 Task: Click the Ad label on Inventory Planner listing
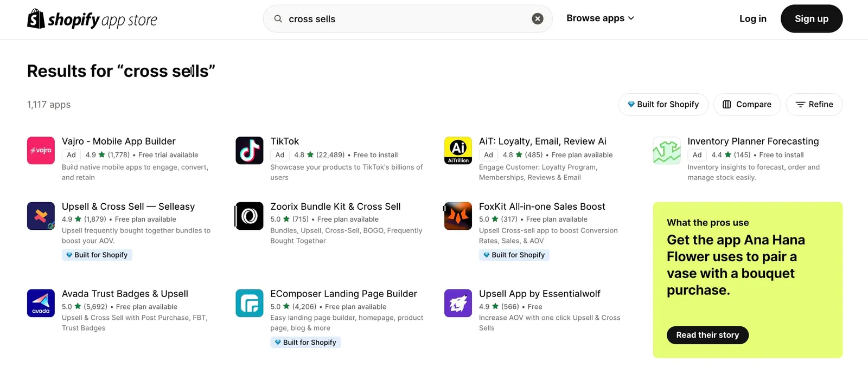click(x=697, y=155)
